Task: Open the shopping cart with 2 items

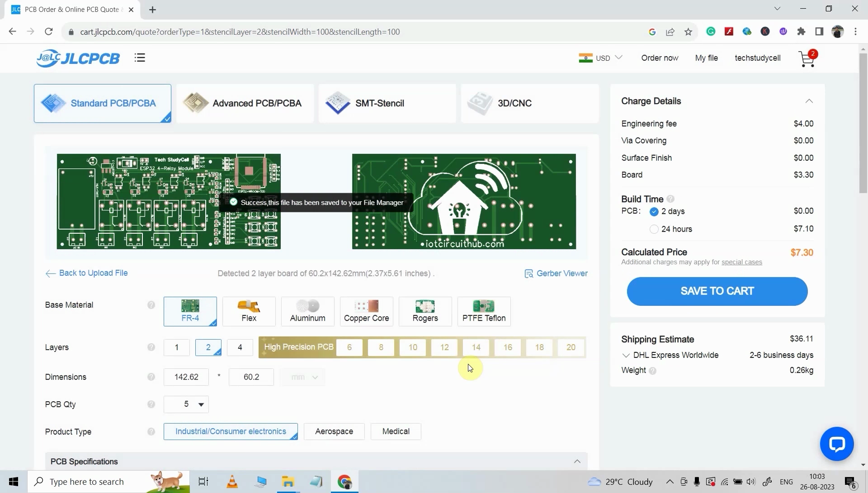Action: coord(807,59)
